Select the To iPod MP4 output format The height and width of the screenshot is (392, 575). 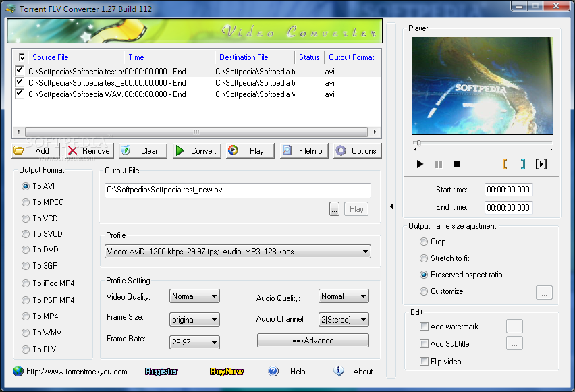(48, 283)
